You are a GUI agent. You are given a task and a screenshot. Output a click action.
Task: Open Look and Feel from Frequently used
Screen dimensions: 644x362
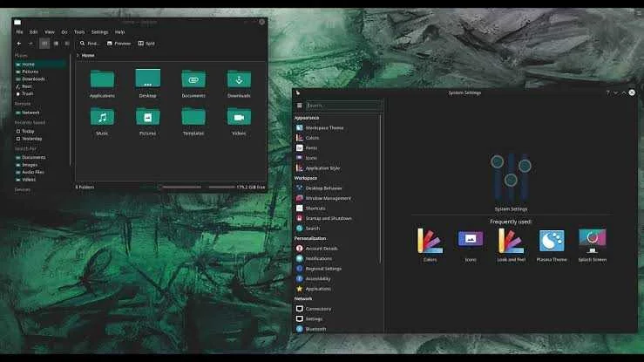pyautogui.click(x=511, y=245)
